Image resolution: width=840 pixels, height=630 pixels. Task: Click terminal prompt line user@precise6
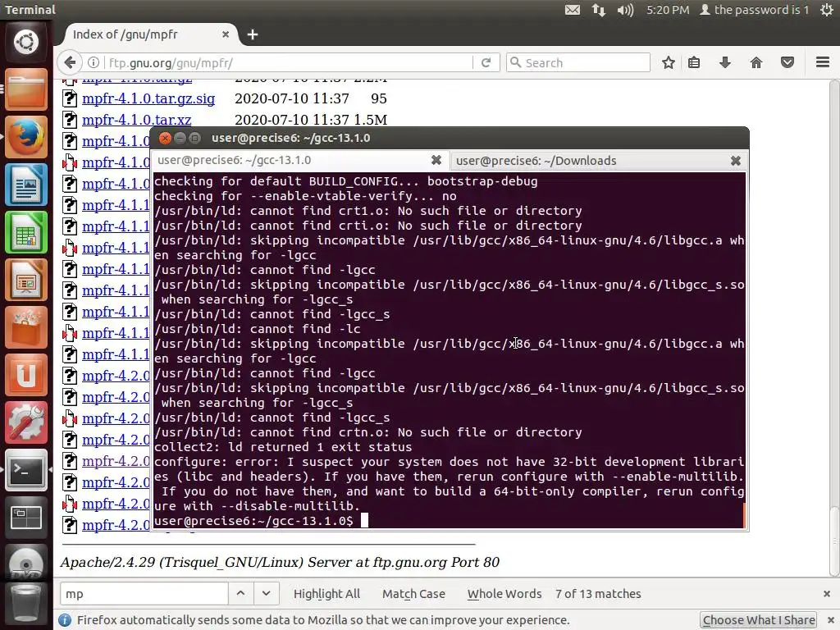[x=253, y=520]
